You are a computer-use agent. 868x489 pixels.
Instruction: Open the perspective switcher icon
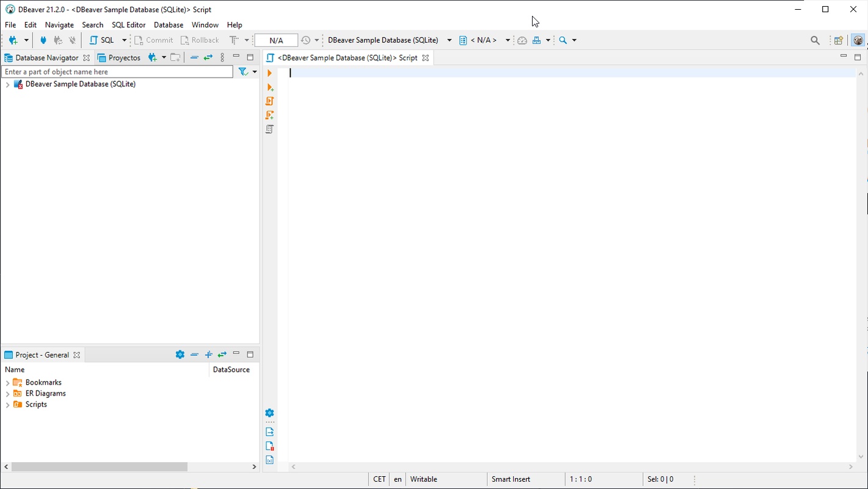[839, 40]
